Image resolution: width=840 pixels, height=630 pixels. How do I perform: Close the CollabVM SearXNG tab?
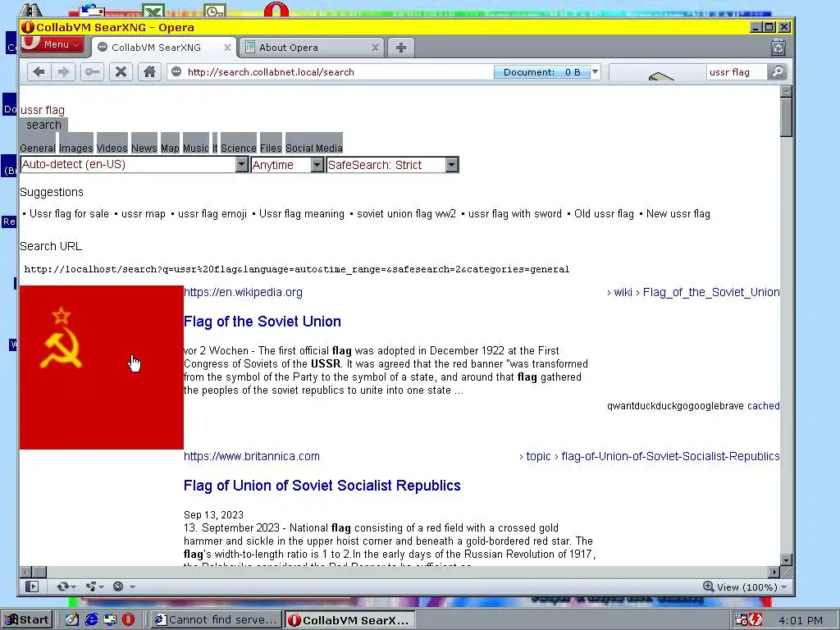tap(227, 48)
